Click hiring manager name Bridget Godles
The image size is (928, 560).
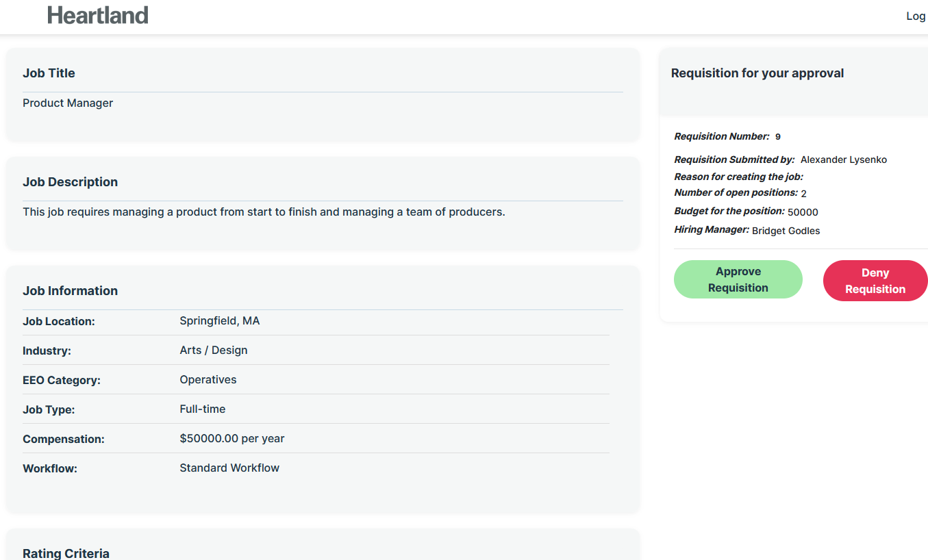[786, 231]
